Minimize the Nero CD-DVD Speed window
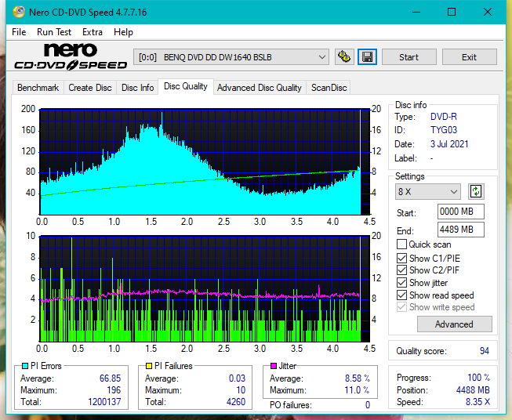The width and height of the screenshot is (512, 420). coord(416,12)
